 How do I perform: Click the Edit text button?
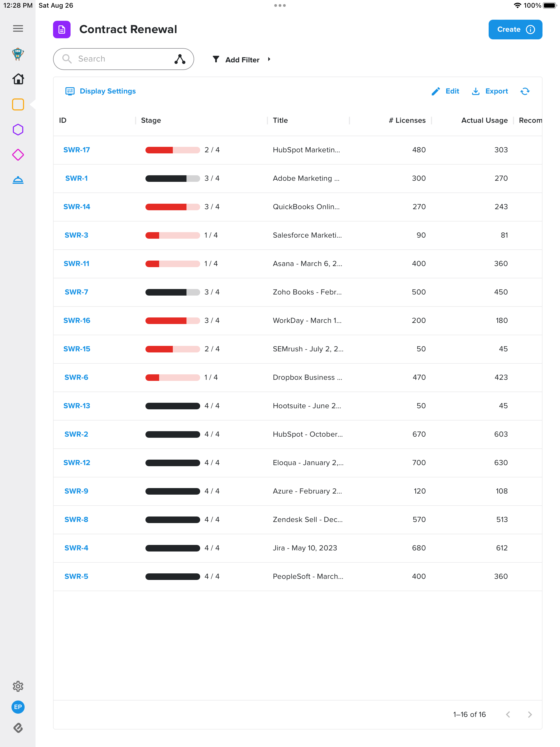[x=452, y=91]
